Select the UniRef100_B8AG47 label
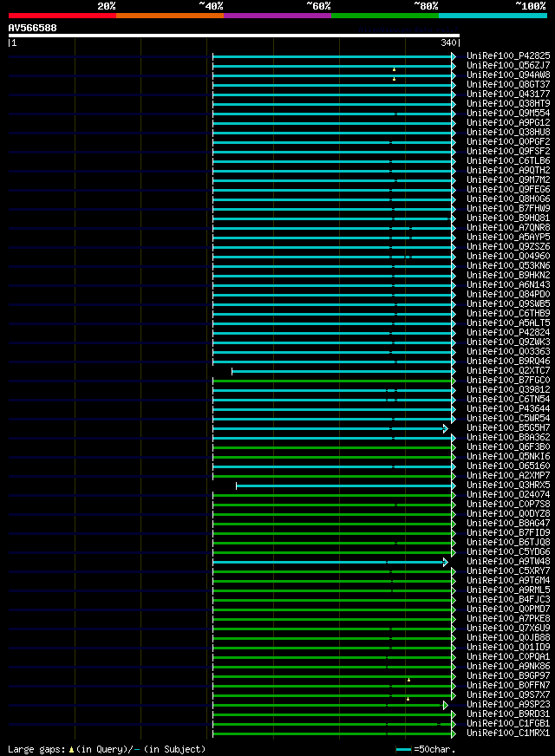The width and height of the screenshot is (555, 756). pyautogui.click(x=508, y=523)
